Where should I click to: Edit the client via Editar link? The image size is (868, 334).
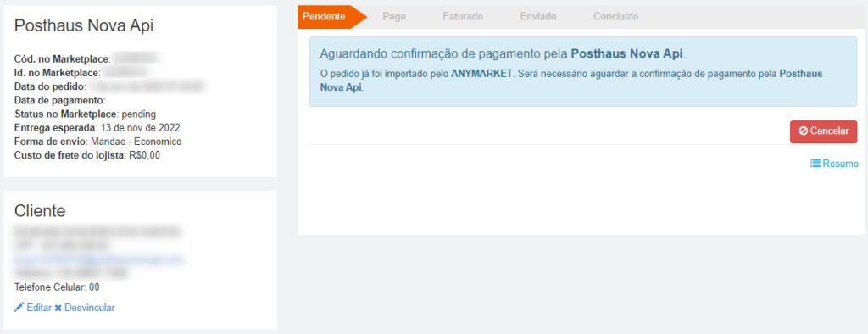(x=33, y=308)
